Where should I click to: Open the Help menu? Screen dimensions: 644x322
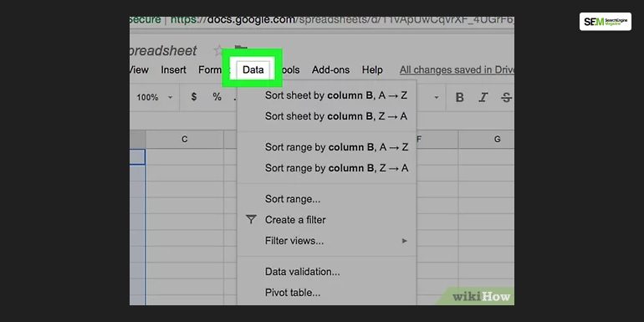[372, 69]
